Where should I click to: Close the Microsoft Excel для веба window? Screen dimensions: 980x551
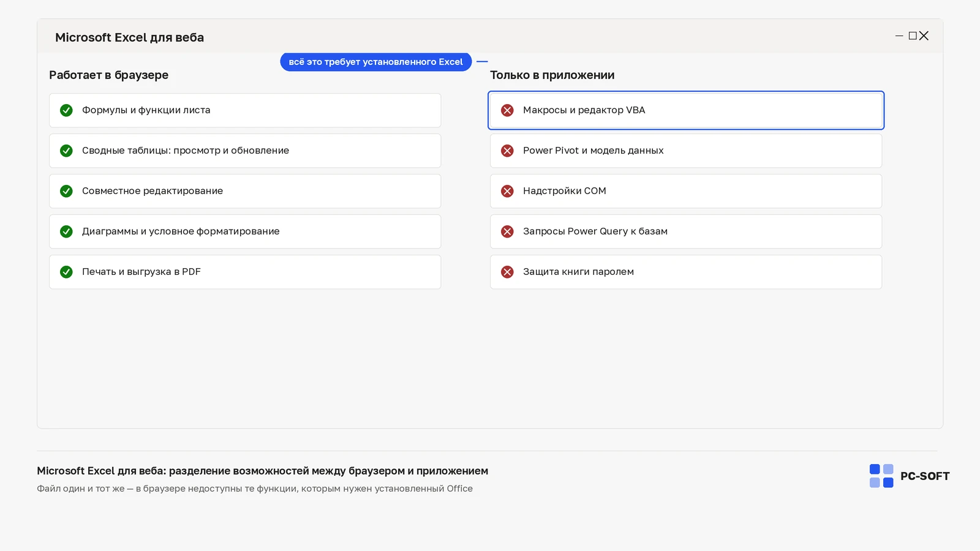[924, 36]
